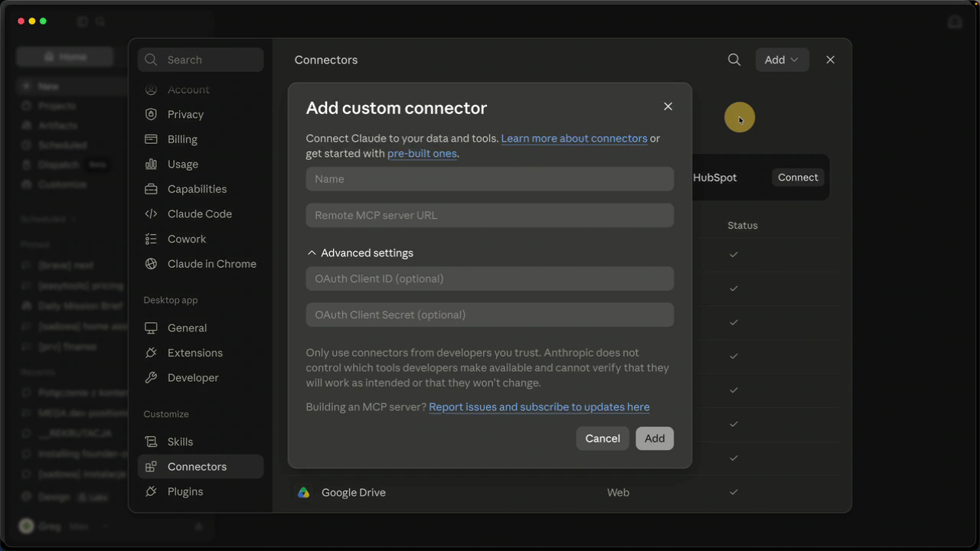The image size is (980, 551).
Task: Click the Remote MCP server URL field
Action: click(490, 215)
